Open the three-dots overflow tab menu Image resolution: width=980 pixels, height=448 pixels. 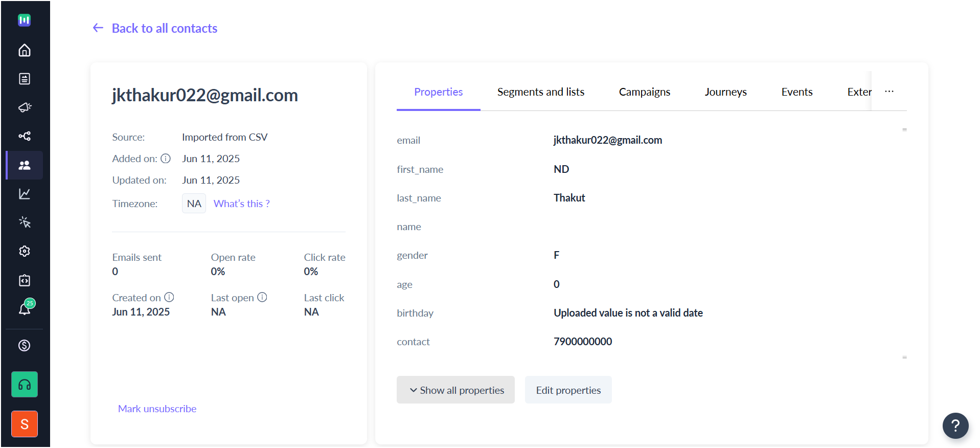[x=890, y=92]
